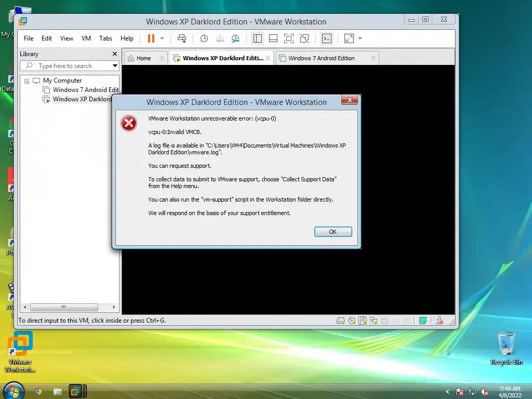Click the hard disk status bar icon
This screenshot has height=399, width=532.
(341, 321)
